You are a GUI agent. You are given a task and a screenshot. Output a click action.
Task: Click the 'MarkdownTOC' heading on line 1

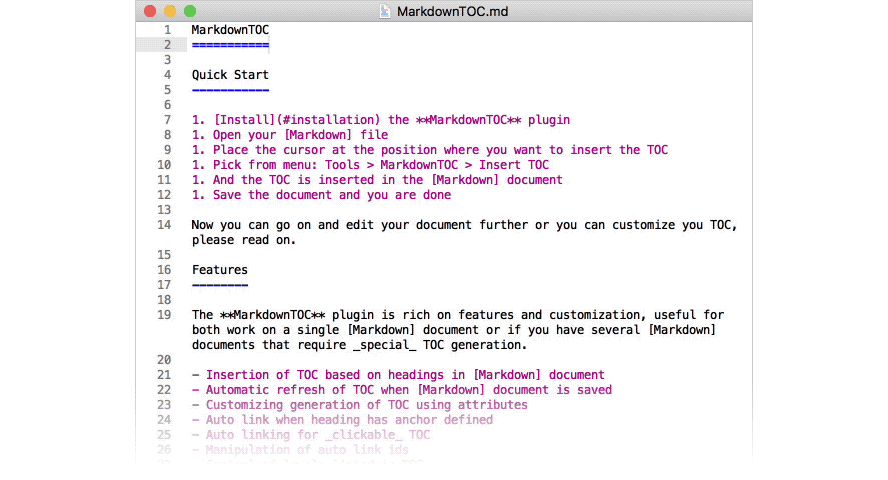pyautogui.click(x=230, y=30)
